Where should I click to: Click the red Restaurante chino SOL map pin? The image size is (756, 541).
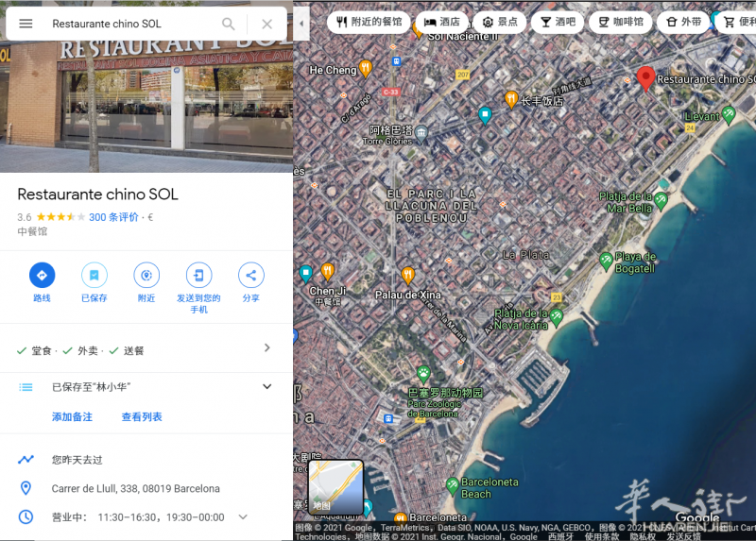(x=645, y=78)
